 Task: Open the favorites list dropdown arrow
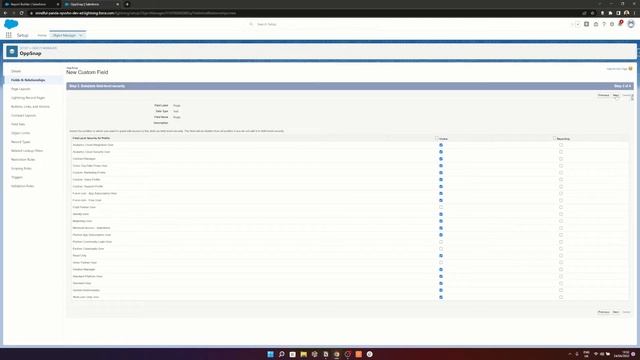point(578,24)
